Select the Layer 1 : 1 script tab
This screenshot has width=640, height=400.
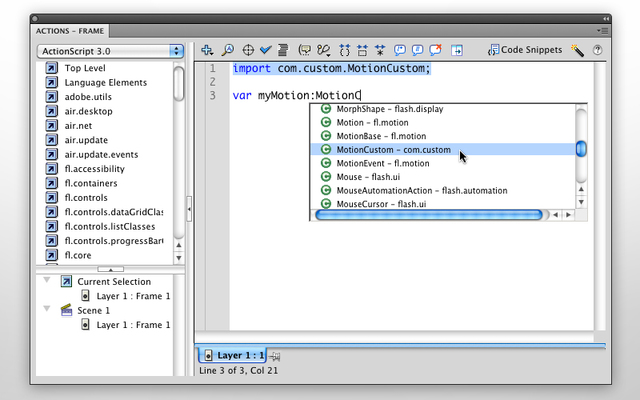pos(232,356)
